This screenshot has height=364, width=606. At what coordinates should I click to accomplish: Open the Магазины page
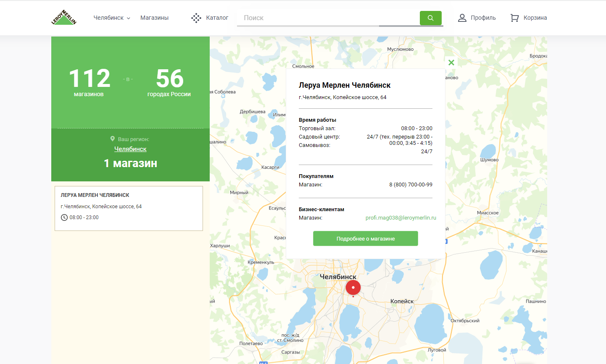154,18
